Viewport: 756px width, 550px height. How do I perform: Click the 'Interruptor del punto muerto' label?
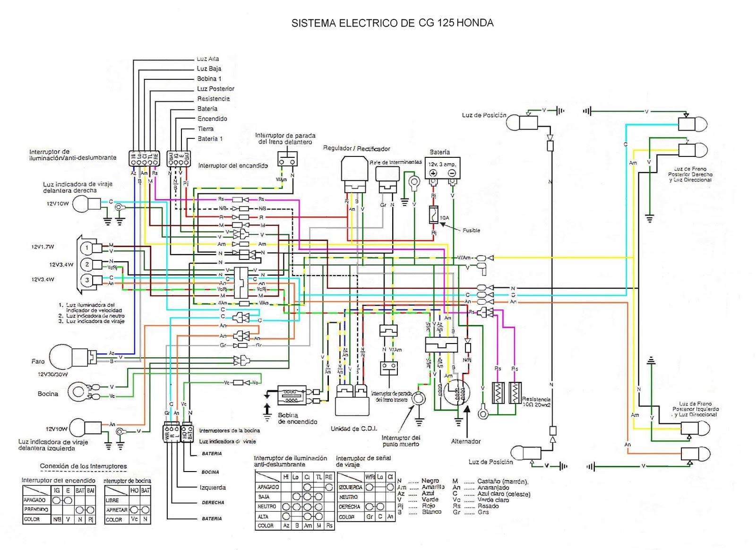pyautogui.click(x=401, y=441)
